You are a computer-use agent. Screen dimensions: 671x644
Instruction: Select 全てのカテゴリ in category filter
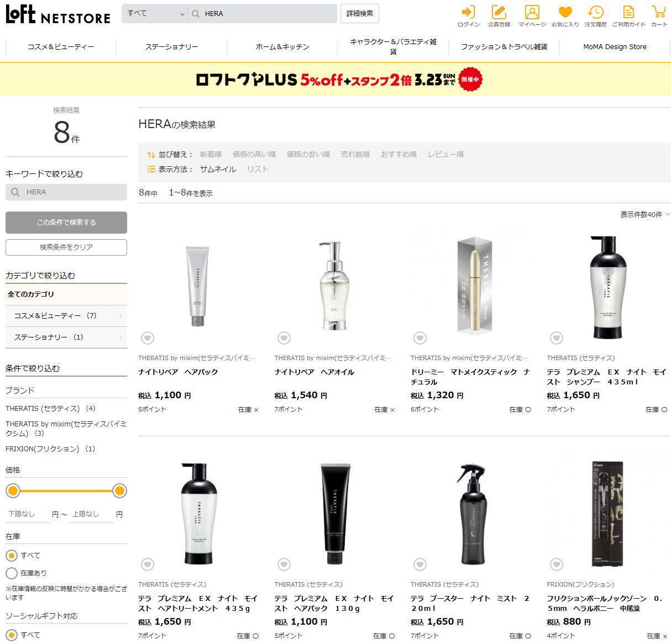pos(66,294)
